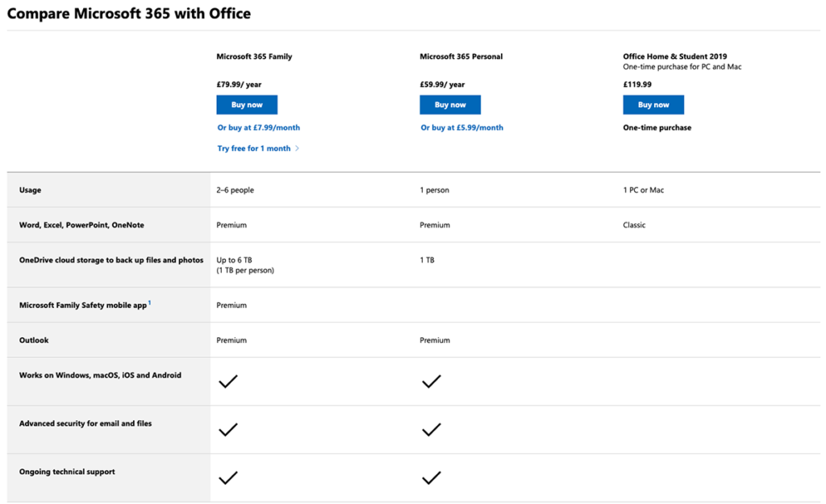The width and height of the screenshot is (826, 504).
Task: Select the 'Try free for 1 month' link
Action: pyautogui.click(x=253, y=148)
